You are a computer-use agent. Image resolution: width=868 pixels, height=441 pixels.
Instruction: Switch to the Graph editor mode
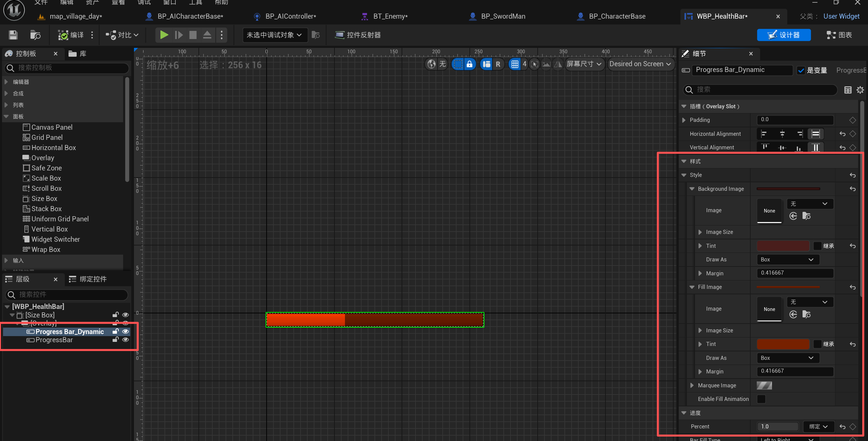pos(839,35)
